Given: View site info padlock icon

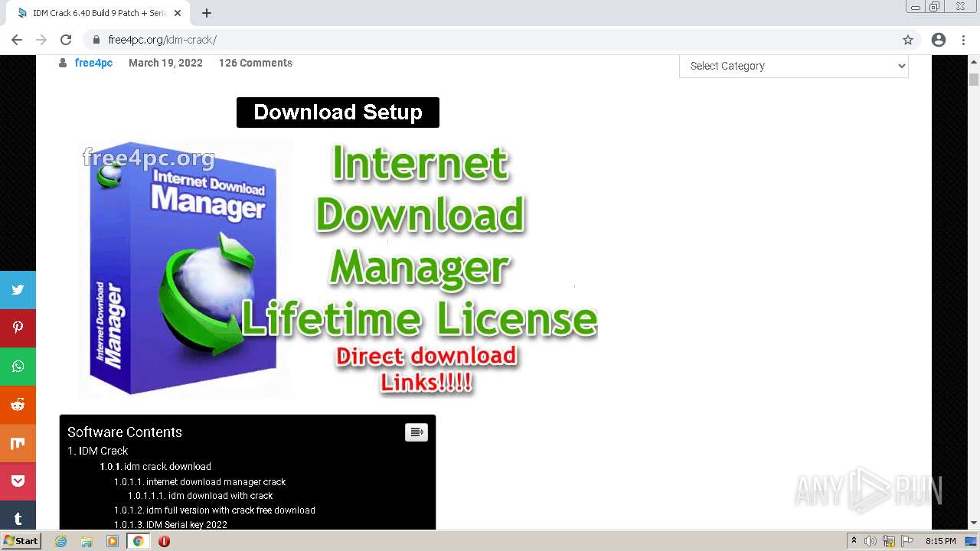Looking at the screenshot, I should [96, 40].
